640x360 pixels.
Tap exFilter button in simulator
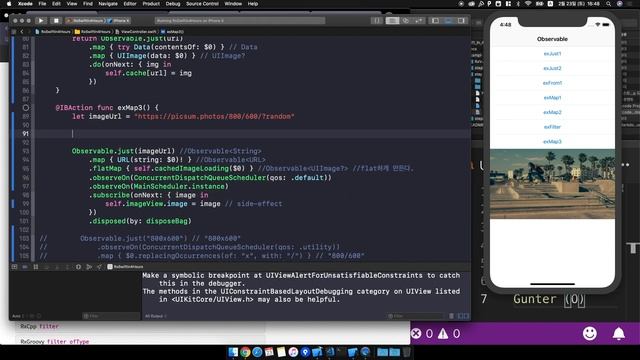pyautogui.click(x=552, y=127)
